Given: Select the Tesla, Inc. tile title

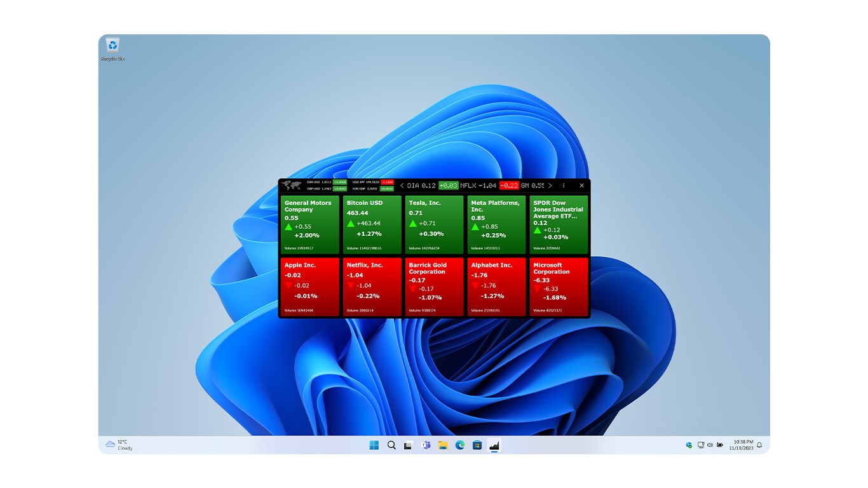Looking at the screenshot, I should [x=424, y=203].
